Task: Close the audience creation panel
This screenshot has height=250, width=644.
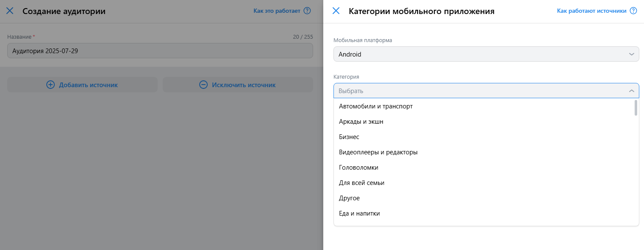Action: 10,11
